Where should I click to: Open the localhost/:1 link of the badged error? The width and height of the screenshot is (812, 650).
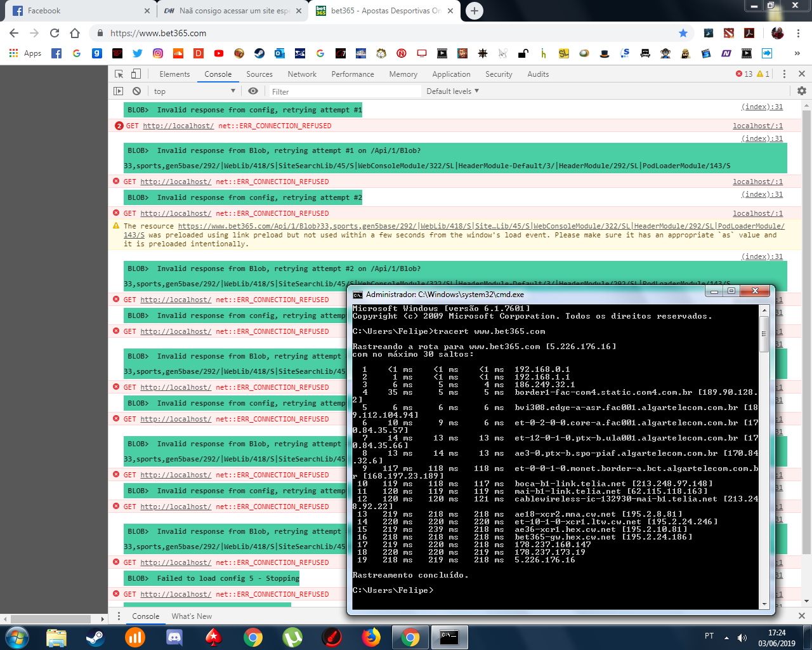[758, 126]
